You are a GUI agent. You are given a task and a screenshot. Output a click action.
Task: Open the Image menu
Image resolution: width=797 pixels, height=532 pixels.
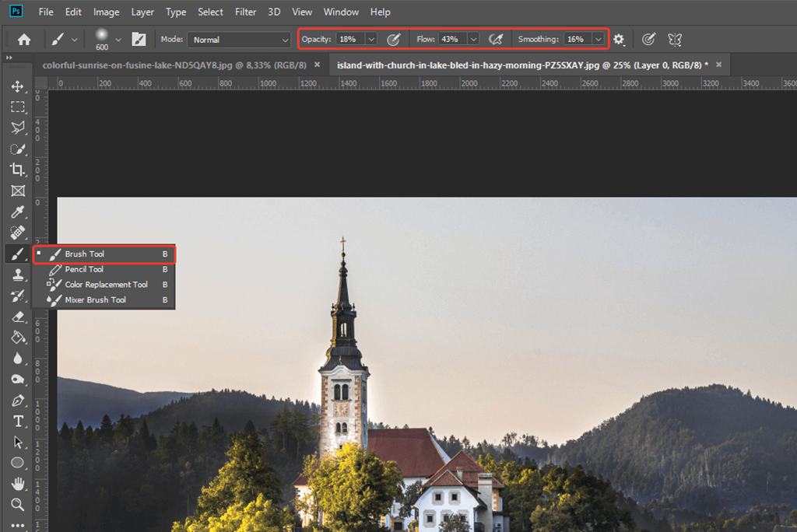click(x=106, y=12)
